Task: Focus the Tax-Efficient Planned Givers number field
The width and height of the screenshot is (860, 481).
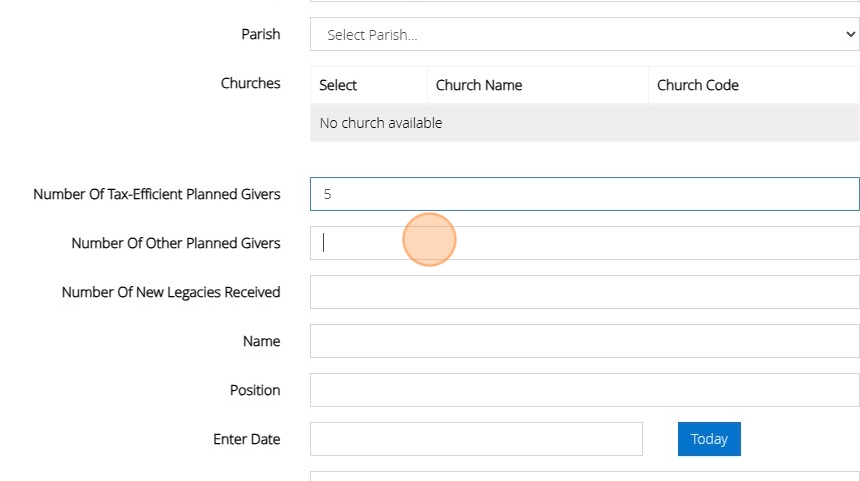Action: coord(584,194)
